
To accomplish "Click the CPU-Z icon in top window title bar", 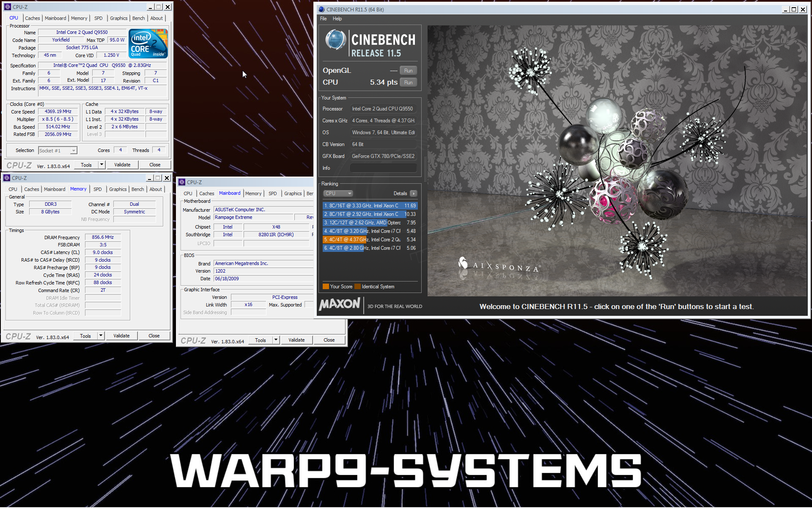I will (7, 7).
